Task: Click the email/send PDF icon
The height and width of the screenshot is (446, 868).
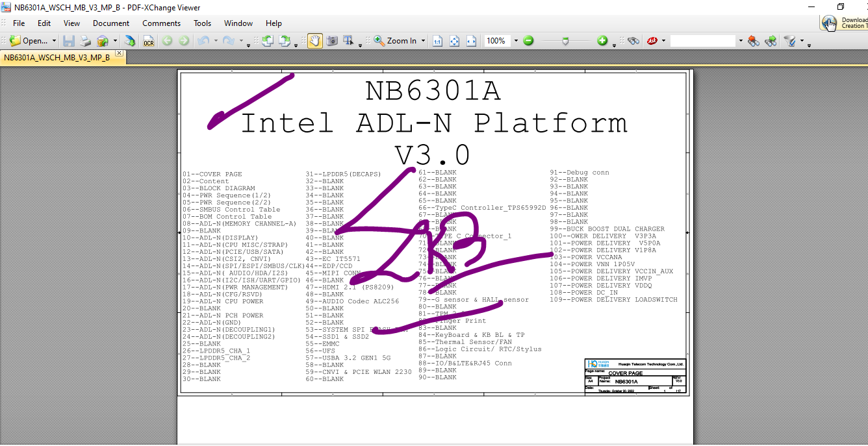Action: point(103,41)
